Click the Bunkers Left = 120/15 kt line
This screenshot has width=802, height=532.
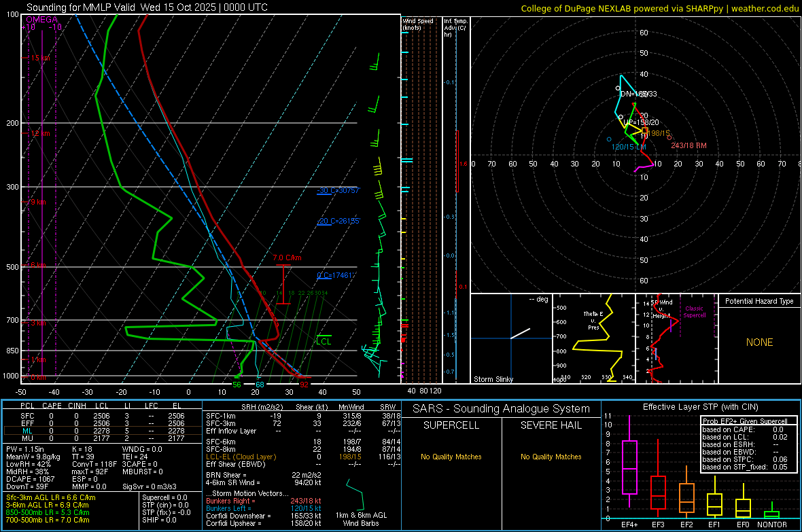pos(264,508)
